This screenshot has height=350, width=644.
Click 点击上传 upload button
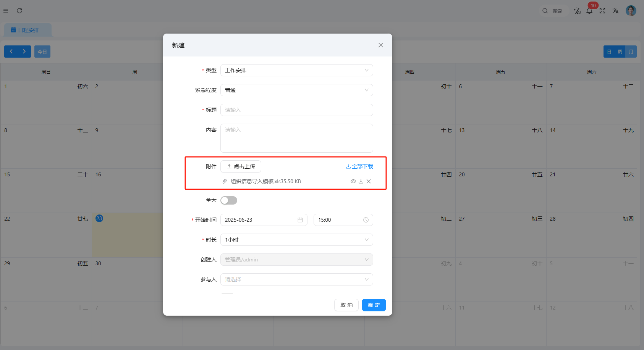(241, 166)
